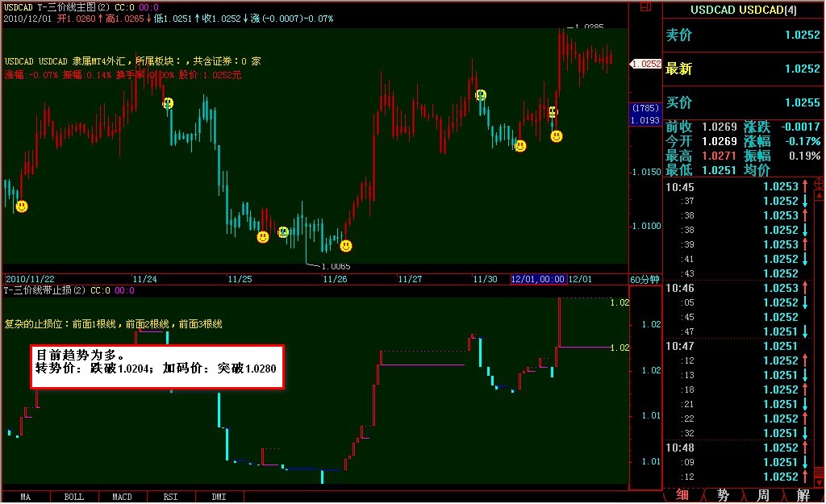Click the 卖价 1.0252 row
Viewport: 826px width, 504px height.
743,35
